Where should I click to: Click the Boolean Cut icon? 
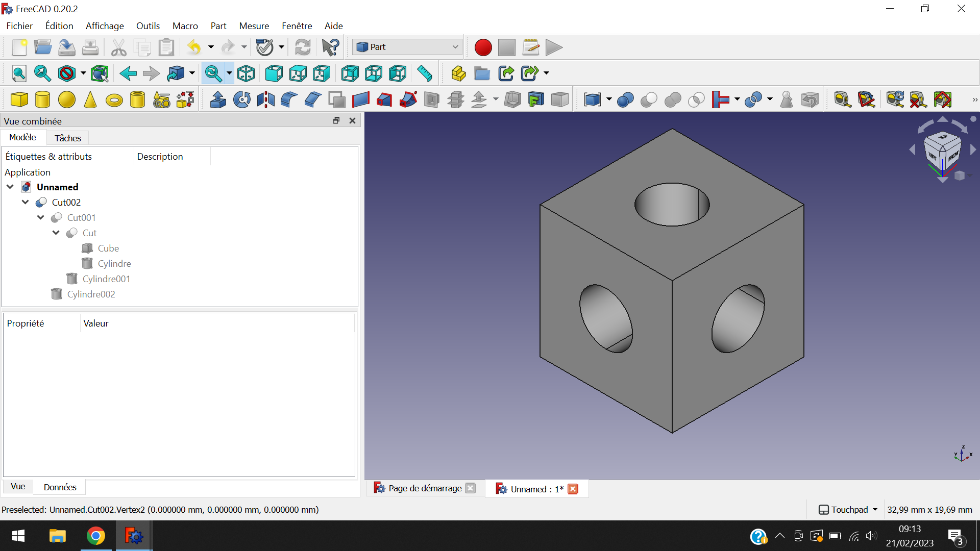point(649,99)
